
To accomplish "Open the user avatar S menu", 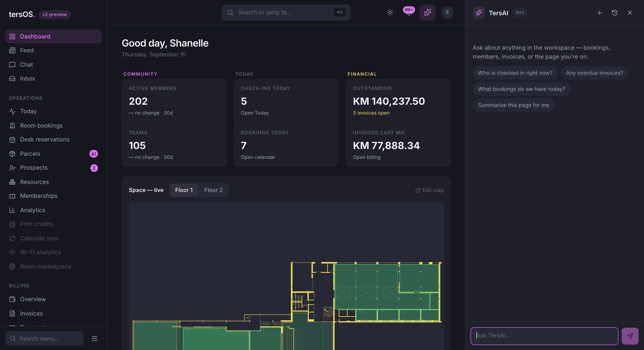I will point(447,13).
